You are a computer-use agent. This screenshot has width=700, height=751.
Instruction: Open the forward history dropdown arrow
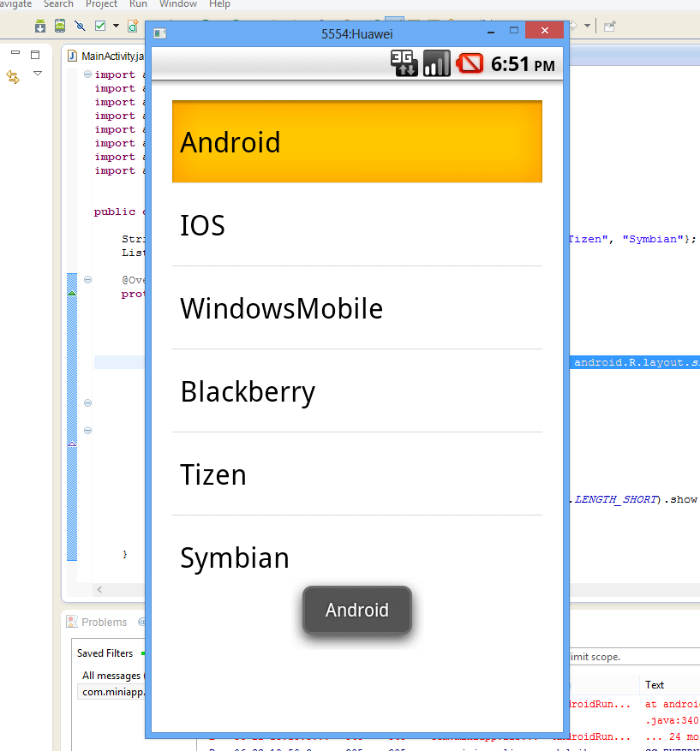coord(588,26)
